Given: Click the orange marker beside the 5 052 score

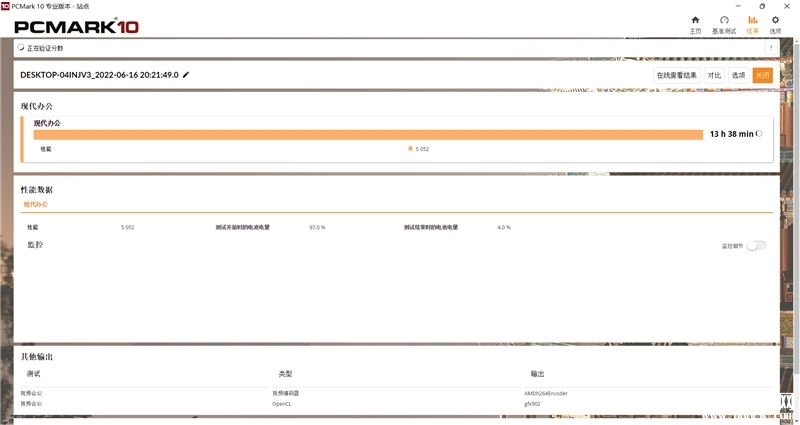Looking at the screenshot, I should point(410,148).
